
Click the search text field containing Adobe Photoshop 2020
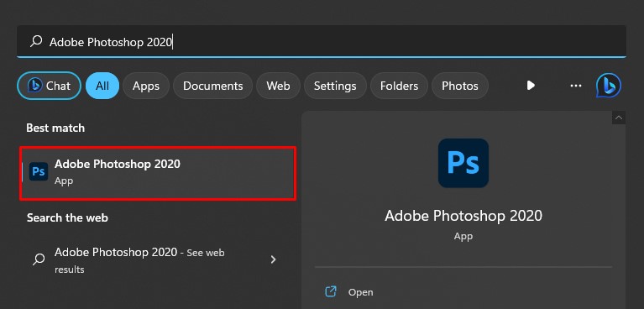pos(322,41)
